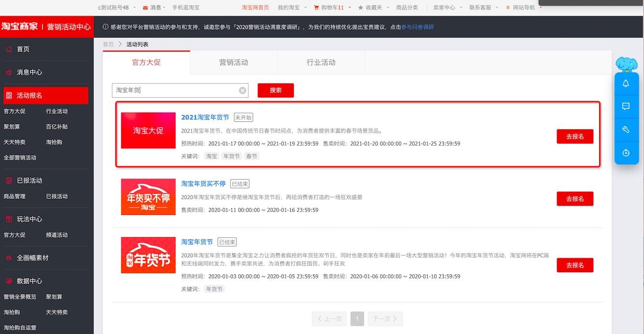644x334 pixels.
Task: Expand the 网站导航 dropdown arrow
Action: [x=540, y=8]
